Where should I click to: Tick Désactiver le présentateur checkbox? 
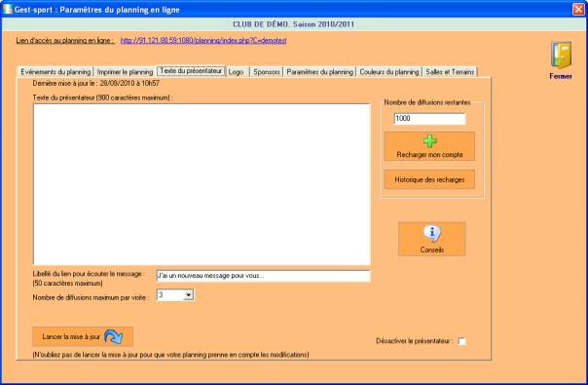pyautogui.click(x=462, y=341)
